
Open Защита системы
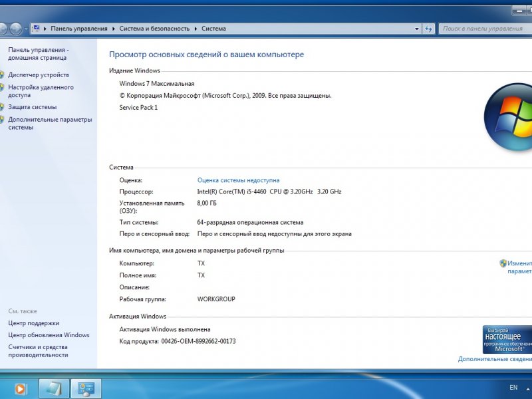32,107
